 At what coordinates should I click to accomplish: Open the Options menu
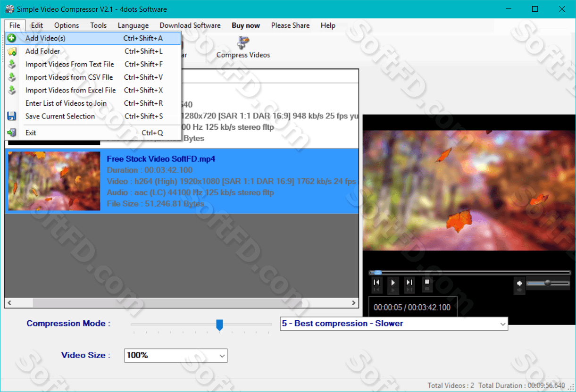coord(67,25)
